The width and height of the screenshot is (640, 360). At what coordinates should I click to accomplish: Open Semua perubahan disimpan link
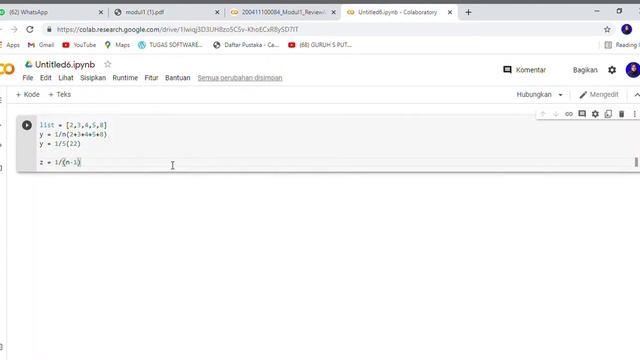click(240, 78)
